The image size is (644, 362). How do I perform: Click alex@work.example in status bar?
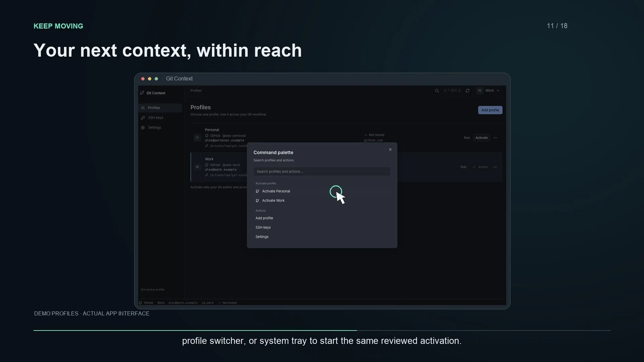(183, 303)
